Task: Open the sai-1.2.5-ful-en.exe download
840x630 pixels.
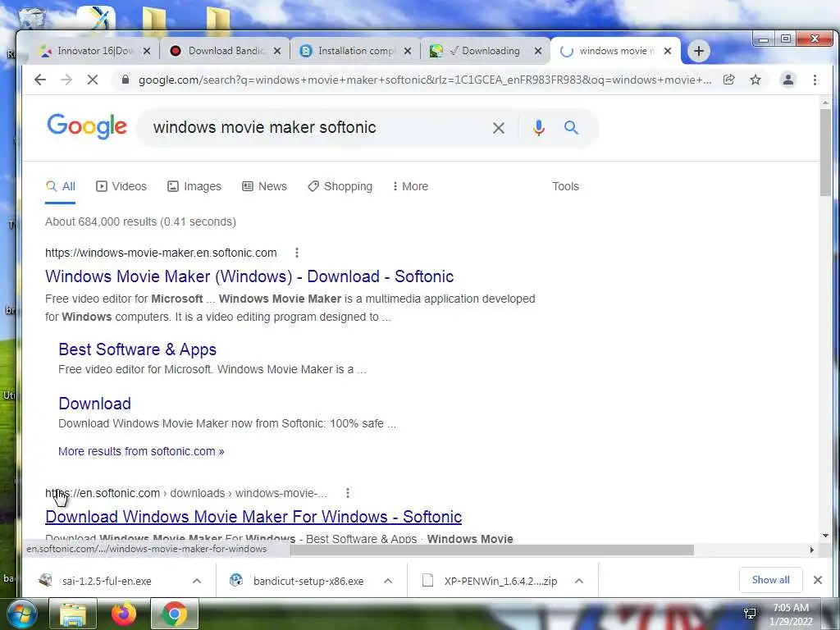Action: pyautogui.click(x=107, y=581)
